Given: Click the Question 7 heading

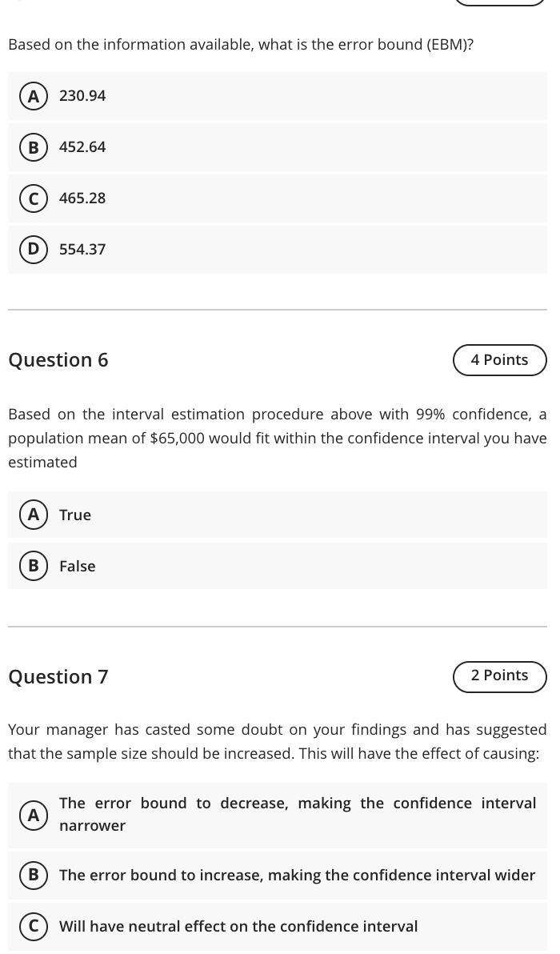Looking at the screenshot, I should pos(58,676).
